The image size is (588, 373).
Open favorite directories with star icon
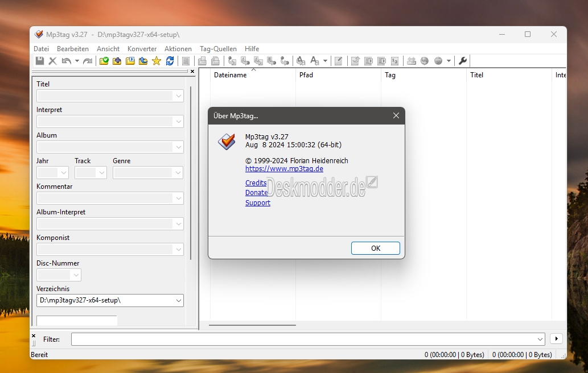click(157, 61)
